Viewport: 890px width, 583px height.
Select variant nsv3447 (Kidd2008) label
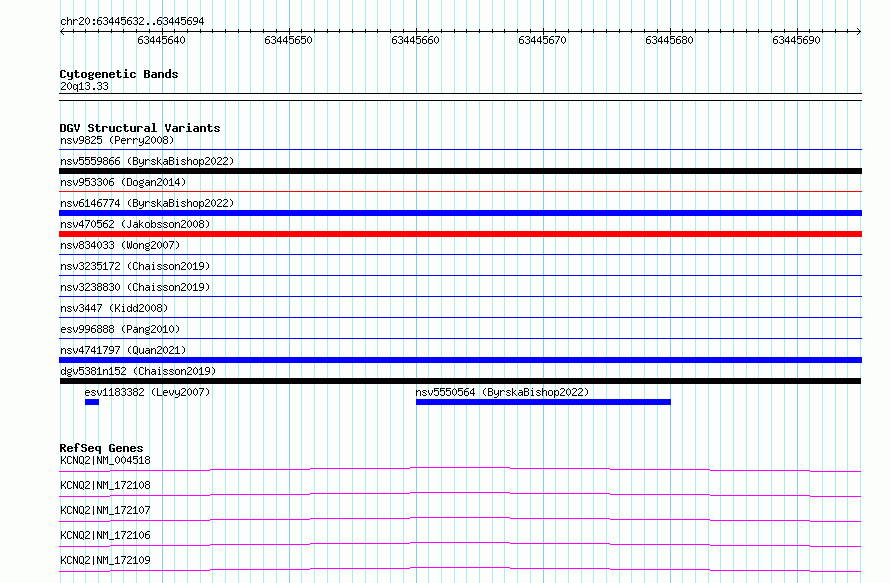[114, 308]
